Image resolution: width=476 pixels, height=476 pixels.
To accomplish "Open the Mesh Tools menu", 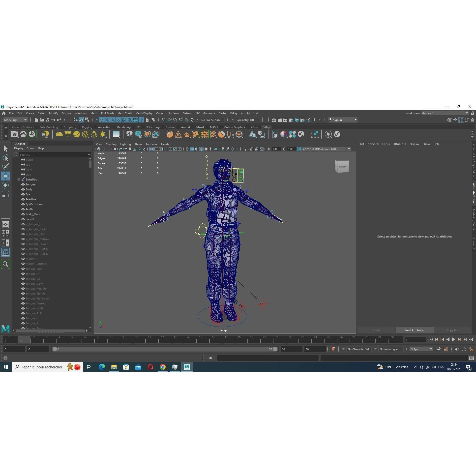I will 124,113.
